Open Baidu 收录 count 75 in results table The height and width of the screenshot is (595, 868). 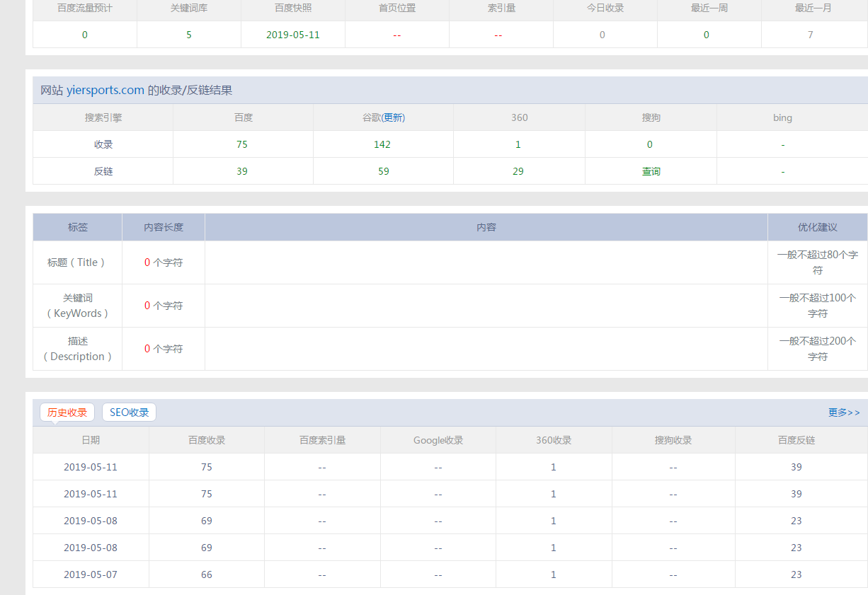coord(242,144)
